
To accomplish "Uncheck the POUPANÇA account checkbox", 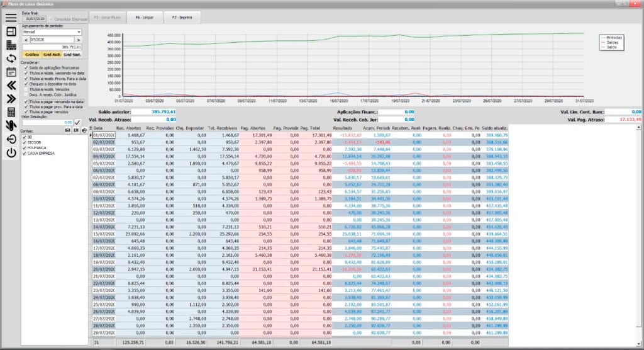I will click(24, 148).
